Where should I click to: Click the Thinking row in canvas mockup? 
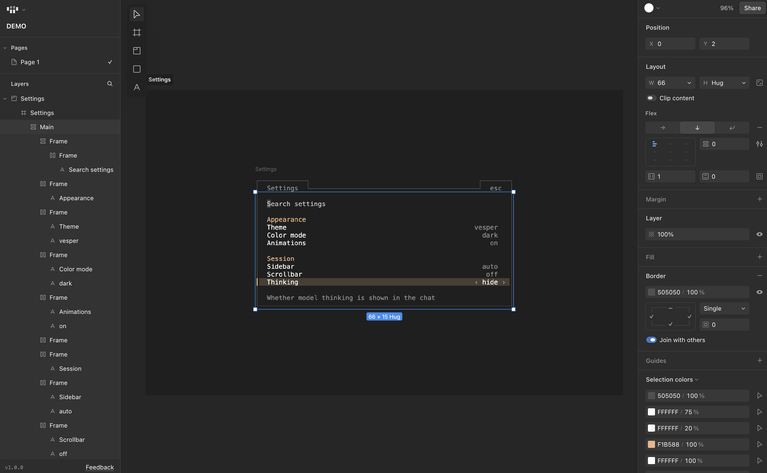pos(384,282)
